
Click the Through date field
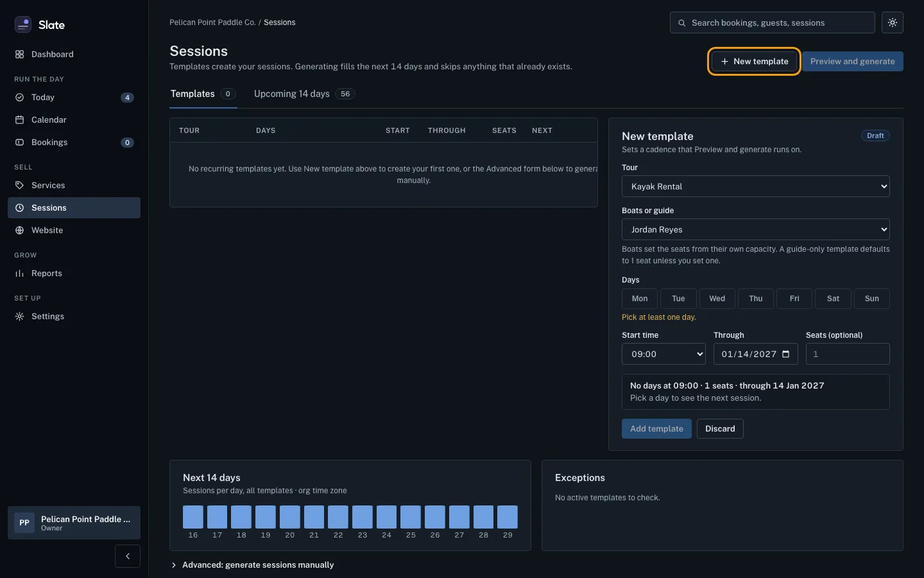[x=756, y=354]
